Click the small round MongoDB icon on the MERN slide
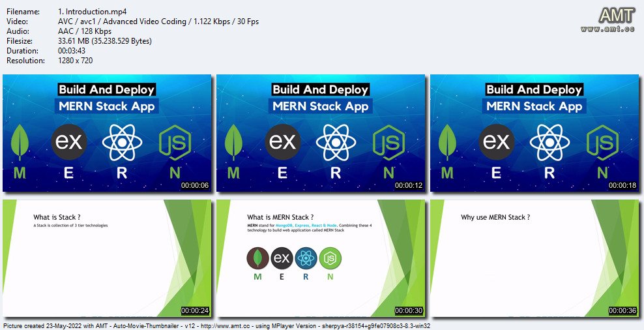Viewport: 644px width, 330px height. tap(258, 258)
